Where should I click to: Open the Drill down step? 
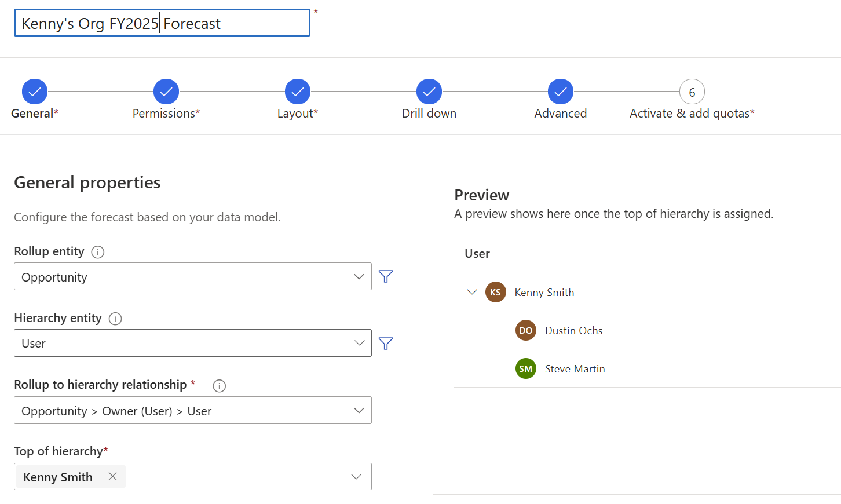429,92
